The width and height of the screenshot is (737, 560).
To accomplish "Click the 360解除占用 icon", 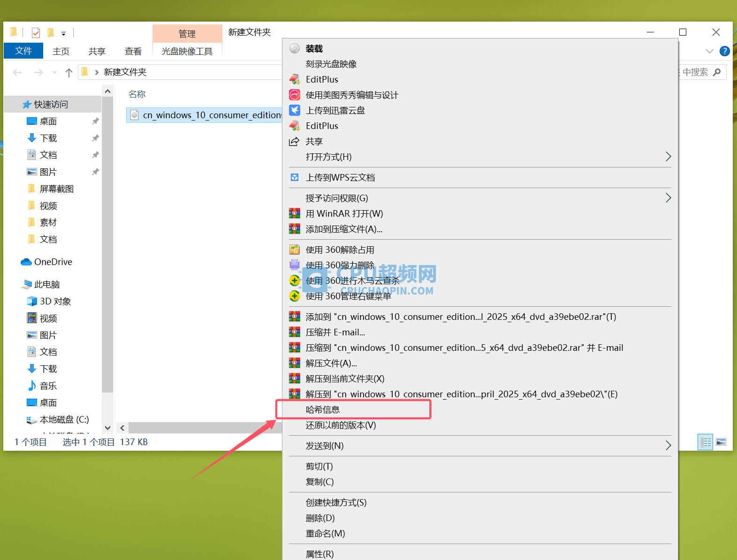I will point(295,250).
